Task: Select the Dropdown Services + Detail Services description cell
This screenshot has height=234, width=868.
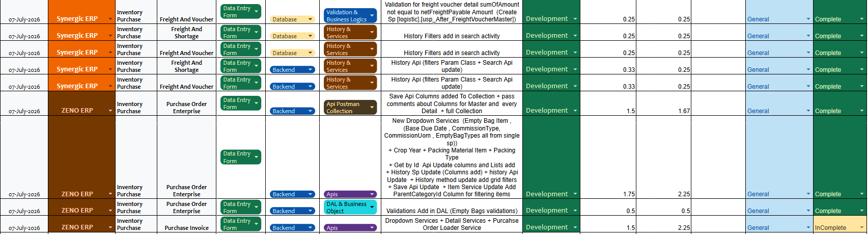Action: click(x=452, y=224)
